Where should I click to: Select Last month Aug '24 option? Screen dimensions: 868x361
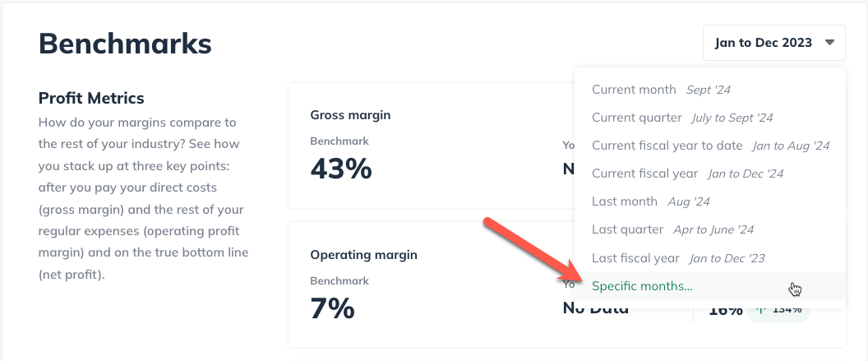click(709, 201)
